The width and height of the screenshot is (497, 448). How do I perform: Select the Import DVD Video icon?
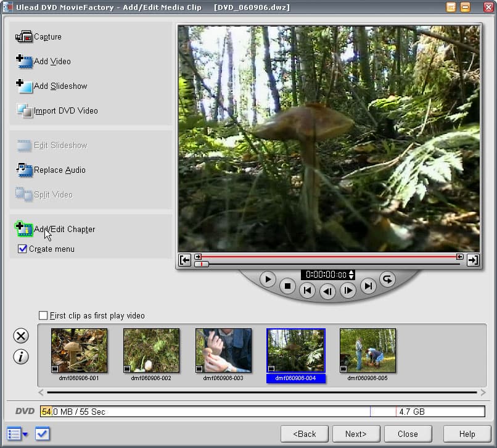23,111
